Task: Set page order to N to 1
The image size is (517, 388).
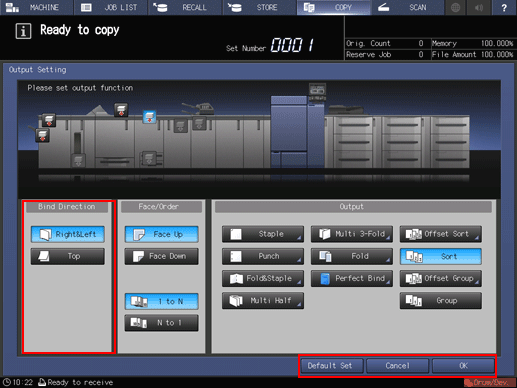Action: coord(162,323)
